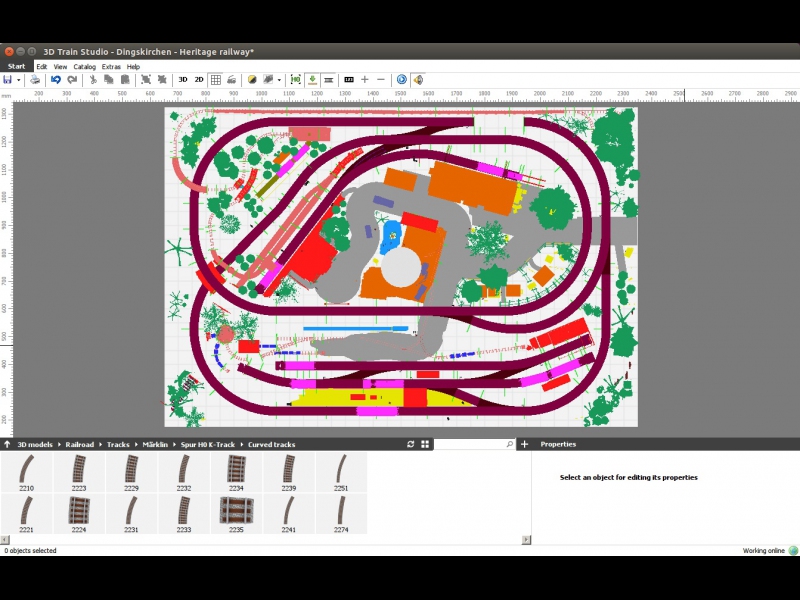Click the catalog search field

(x=468, y=444)
